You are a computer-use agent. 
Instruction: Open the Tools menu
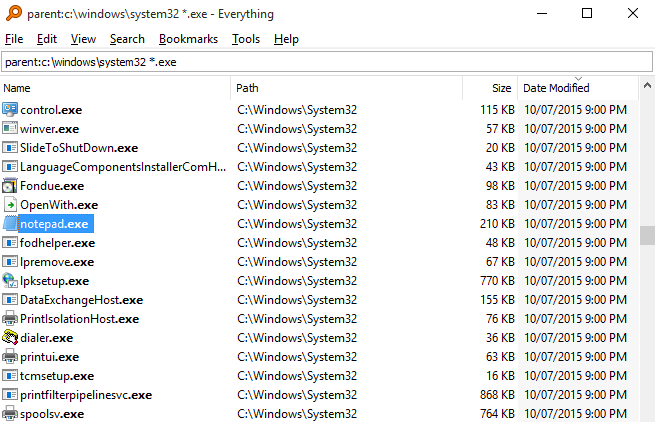tap(245, 39)
